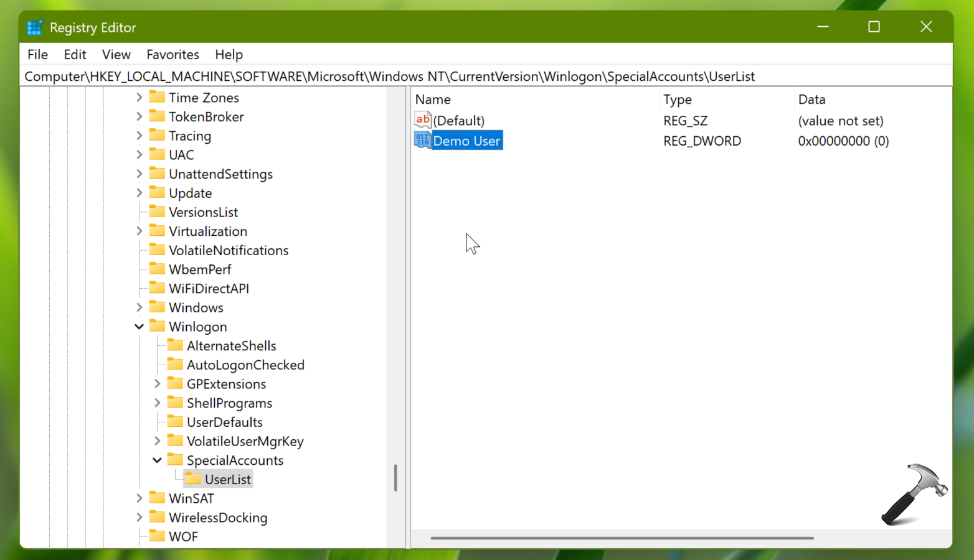Open the Favorites menu
Screen dimensions: 974x560
173,55
